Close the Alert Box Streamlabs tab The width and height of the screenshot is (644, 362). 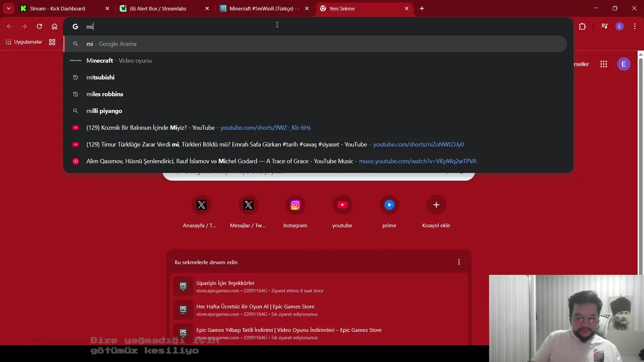(207, 9)
